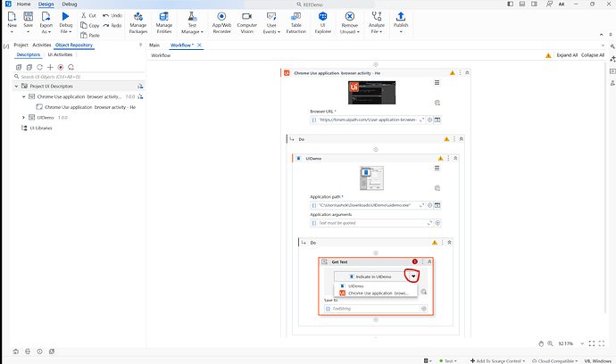Screen dimensions: 616x364
Task: Open the zoom percentage dropdown
Action: tap(582, 343)
